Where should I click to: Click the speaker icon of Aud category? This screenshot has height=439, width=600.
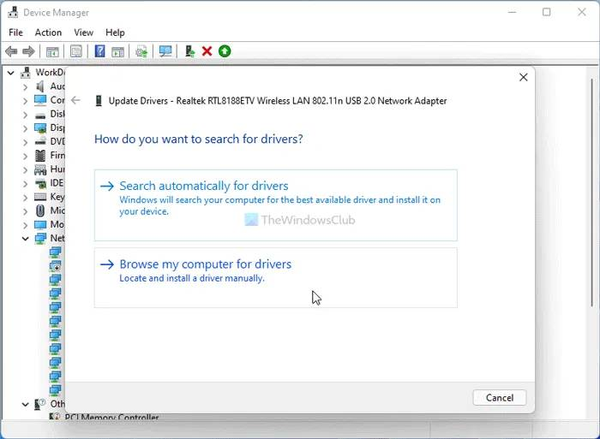coord(40,86)
